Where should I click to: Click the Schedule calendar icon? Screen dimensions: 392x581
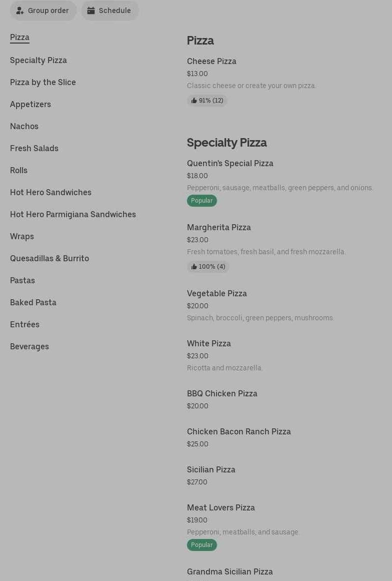pyautogui.click(x=91, y=11)
